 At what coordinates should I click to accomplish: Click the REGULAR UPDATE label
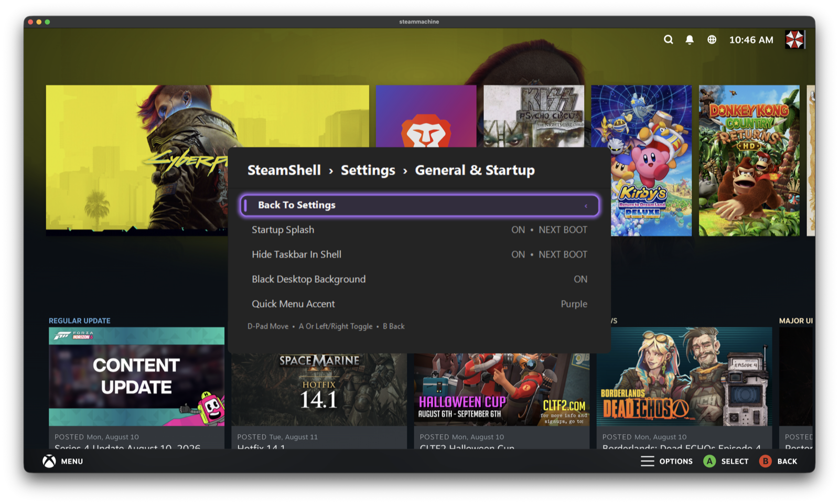pos(80,320)
